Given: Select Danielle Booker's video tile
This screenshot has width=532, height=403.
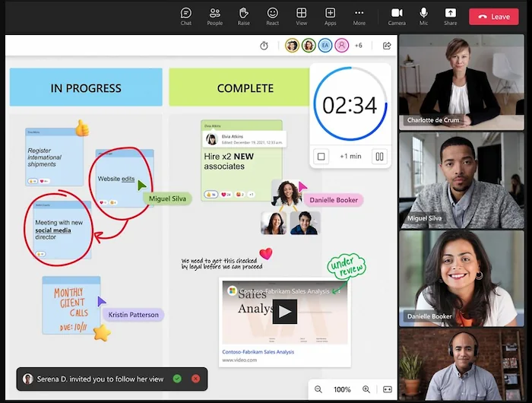Looking at the screenshot, I should pos(461,278).
